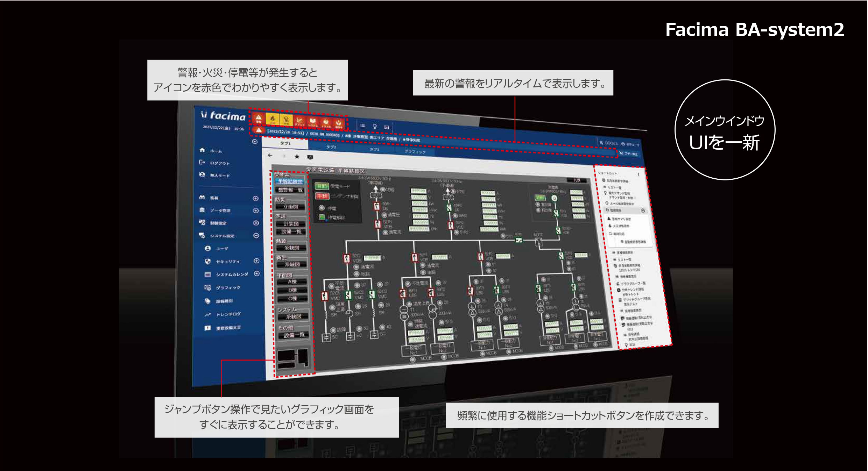This screenshot has height=471, width=868.
Task: Collapse the システム設定 sidebar section
Action: coord(256,235)
